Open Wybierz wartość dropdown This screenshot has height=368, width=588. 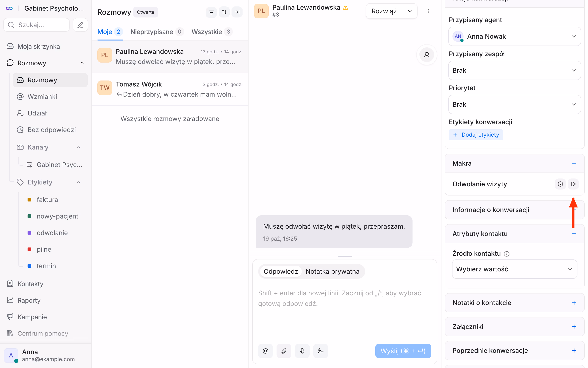514,269
